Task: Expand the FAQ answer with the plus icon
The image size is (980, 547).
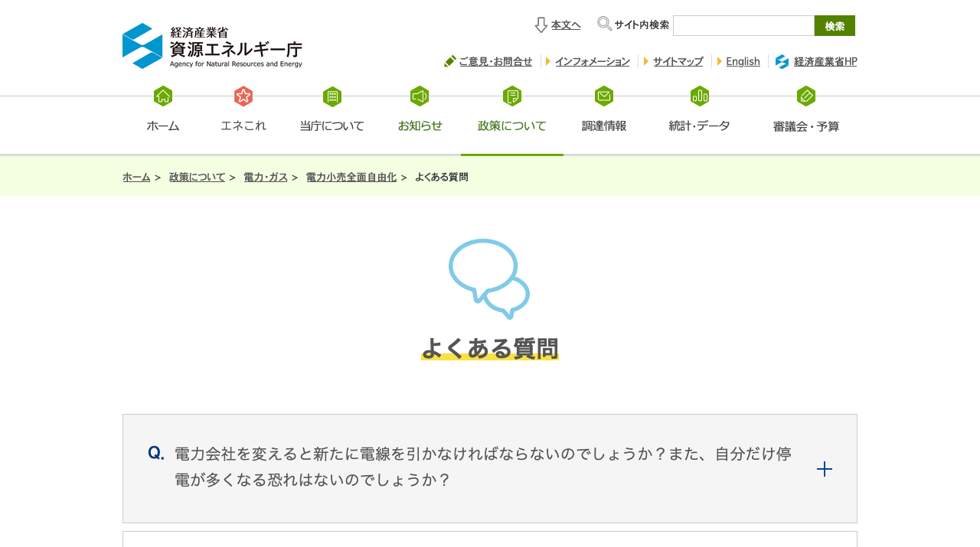Action: 825,469
